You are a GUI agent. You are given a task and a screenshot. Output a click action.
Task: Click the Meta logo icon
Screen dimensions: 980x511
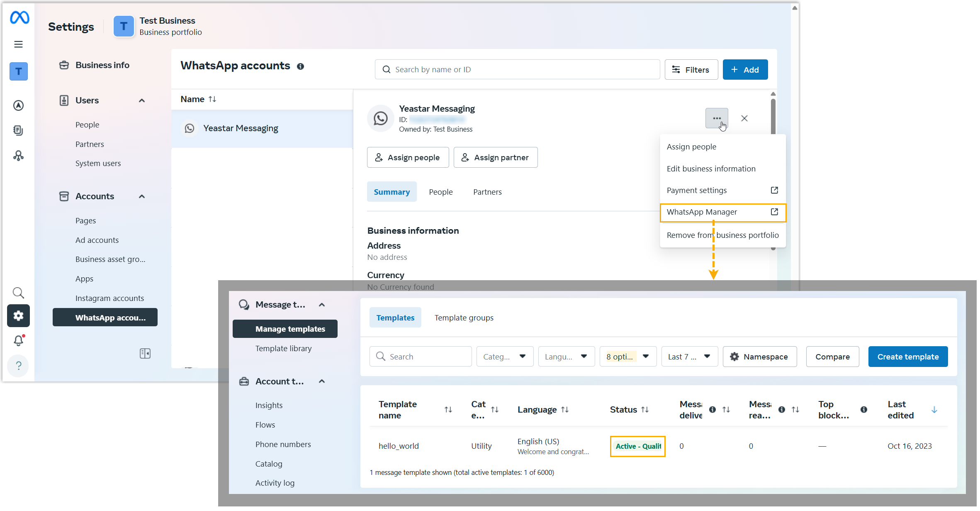[x=19, y=17]
